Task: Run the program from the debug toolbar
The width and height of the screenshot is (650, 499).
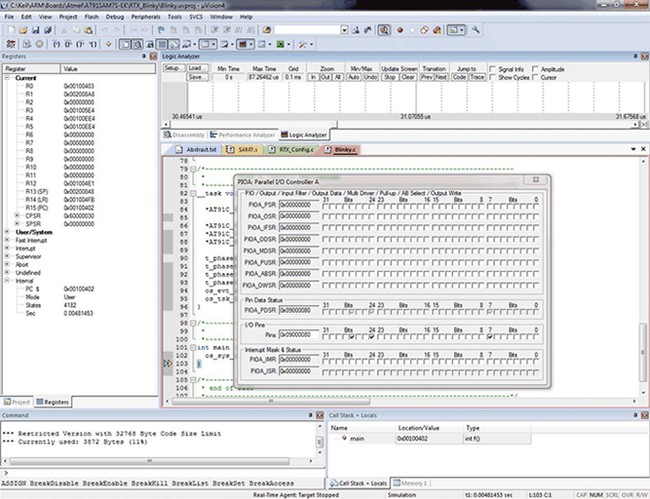Action: point(27,44)
